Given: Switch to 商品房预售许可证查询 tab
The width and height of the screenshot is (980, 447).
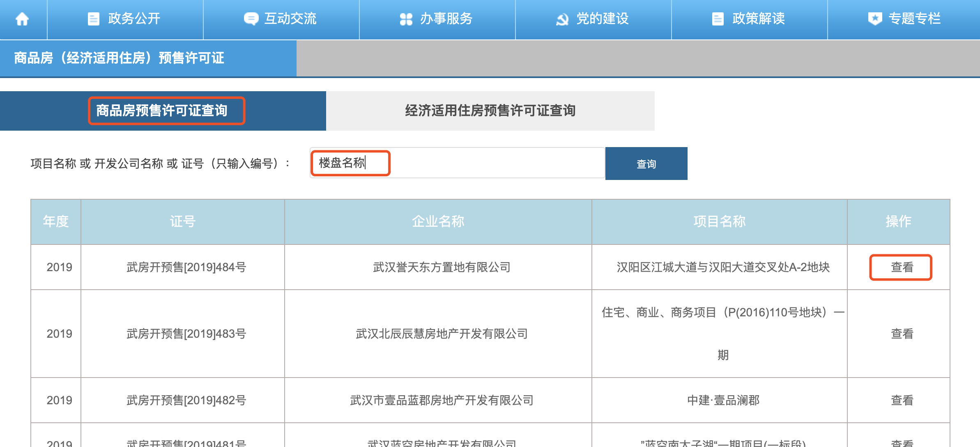Looking at the screenshot, I should [162, 111].
